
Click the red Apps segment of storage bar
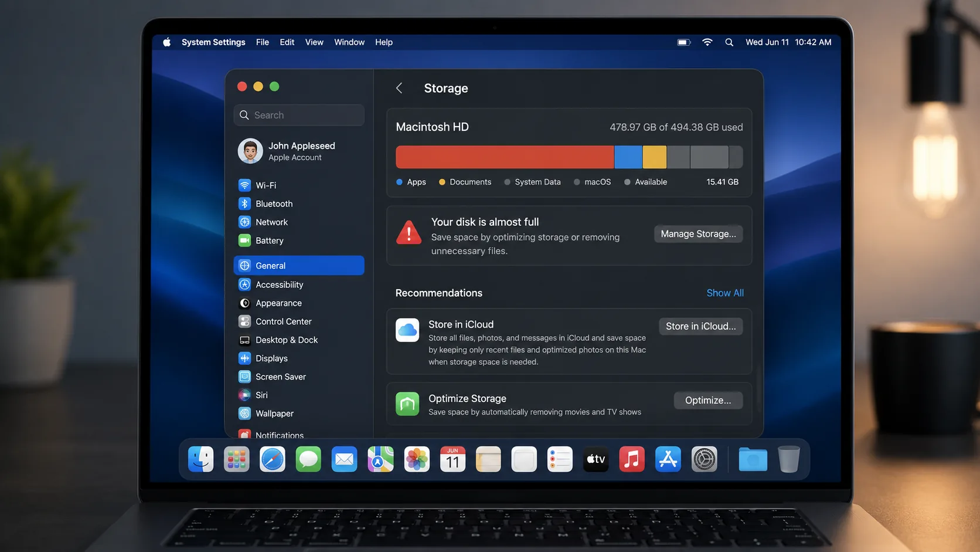505,157
